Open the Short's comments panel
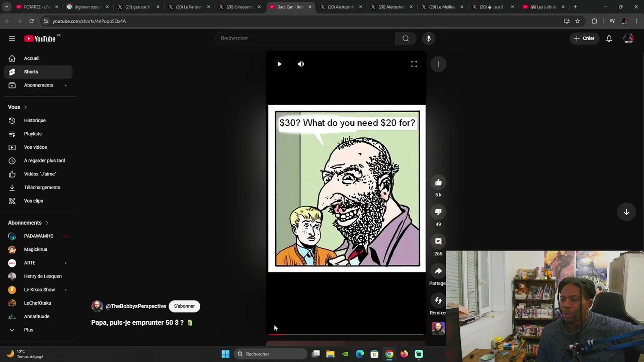This screenshot has height=362, width=644. [438, 241]
